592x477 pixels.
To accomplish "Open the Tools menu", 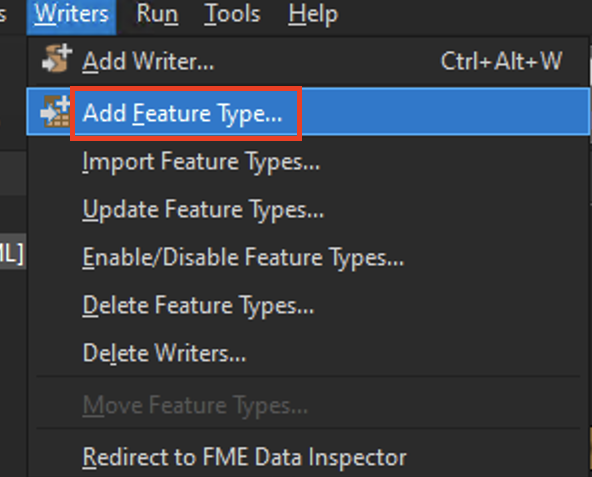I will 232,14.
